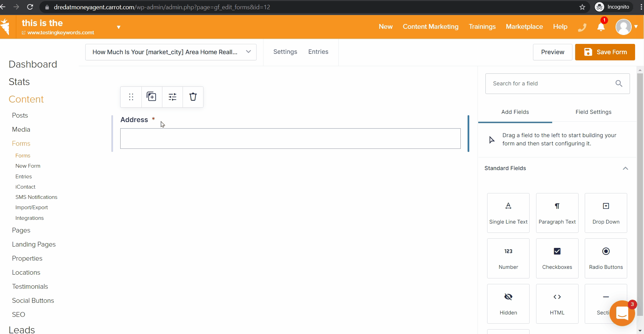
Task: Go forward in browser history
Action: (x=16, y=7)
